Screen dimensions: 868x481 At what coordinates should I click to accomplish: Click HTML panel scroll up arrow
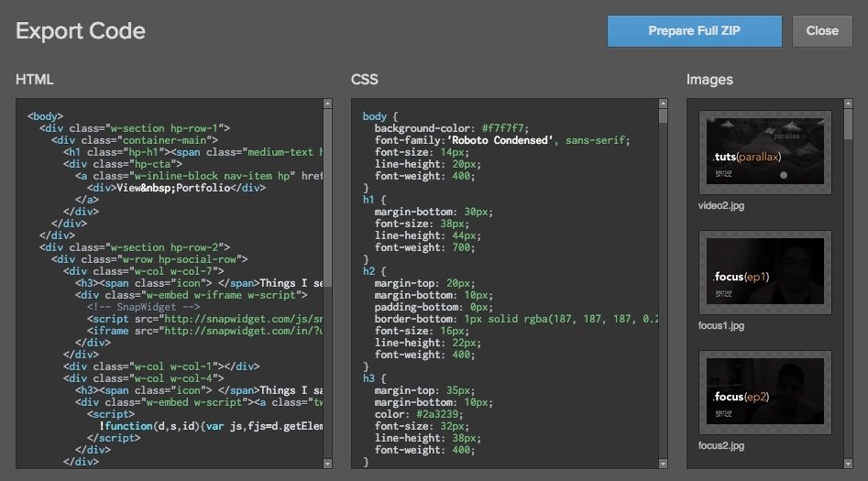click(328, 104)
